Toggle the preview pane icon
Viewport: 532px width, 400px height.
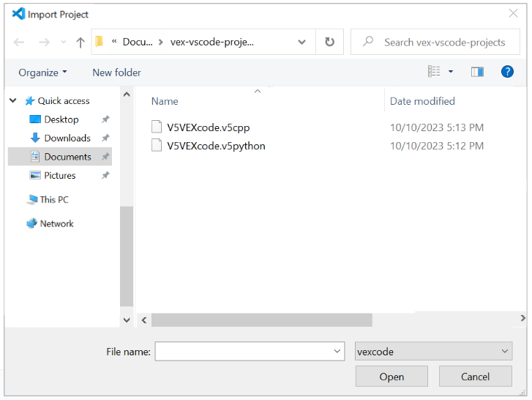[x=478, y=72]
